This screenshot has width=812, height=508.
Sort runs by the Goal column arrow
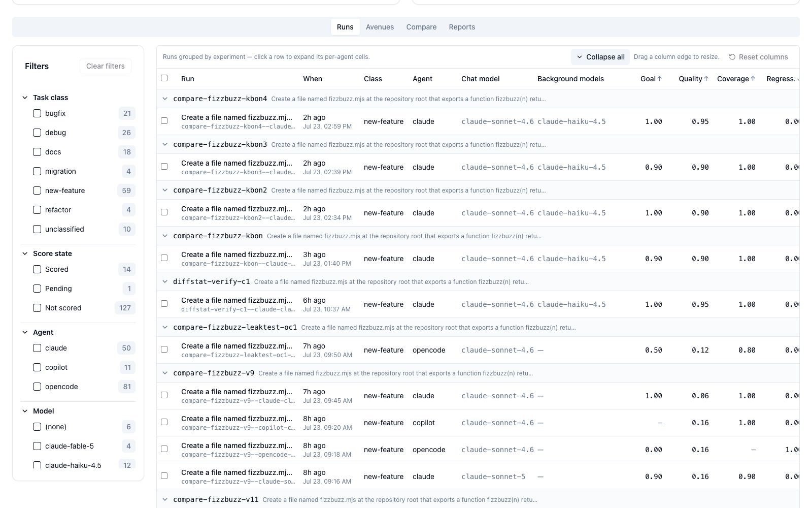[x=660, y=79]
